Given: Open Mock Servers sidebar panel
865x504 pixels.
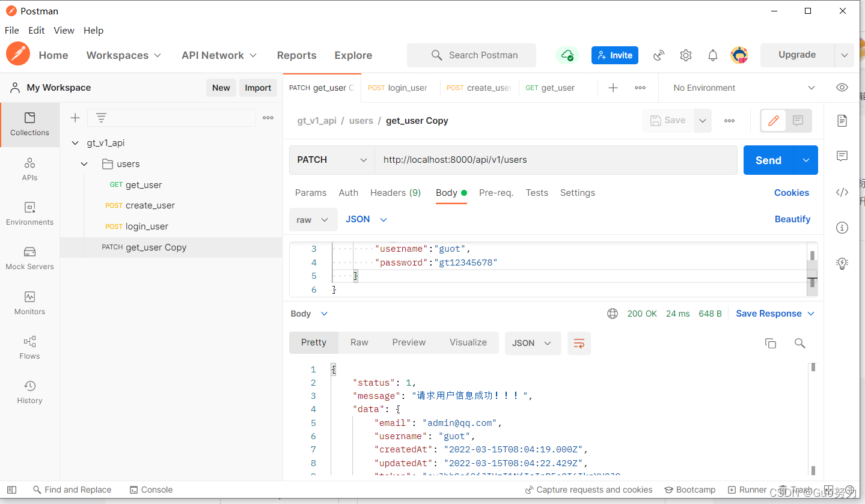Looking at the screenshot, I should (x=29, y=258).
